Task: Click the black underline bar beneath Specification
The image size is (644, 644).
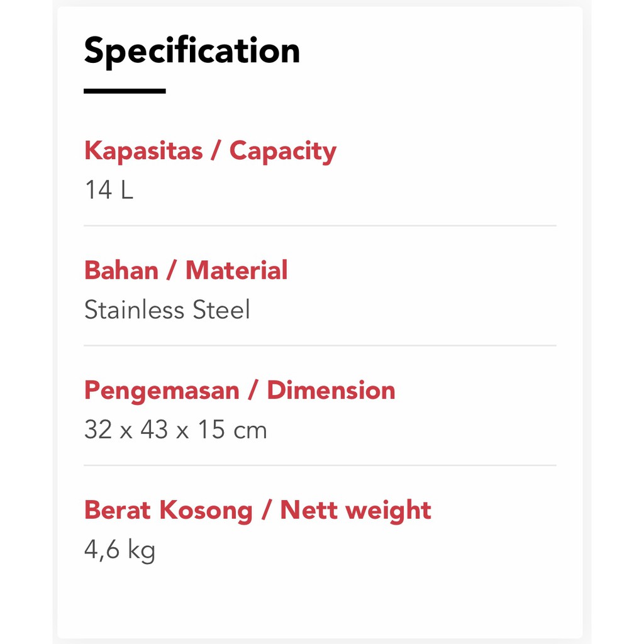Action: coord(125,91)
